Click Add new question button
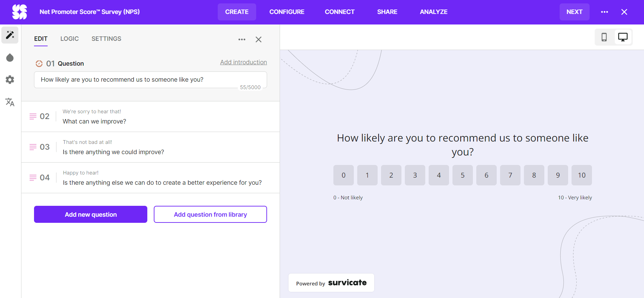The image size is (644, 298). pos(90,214)
